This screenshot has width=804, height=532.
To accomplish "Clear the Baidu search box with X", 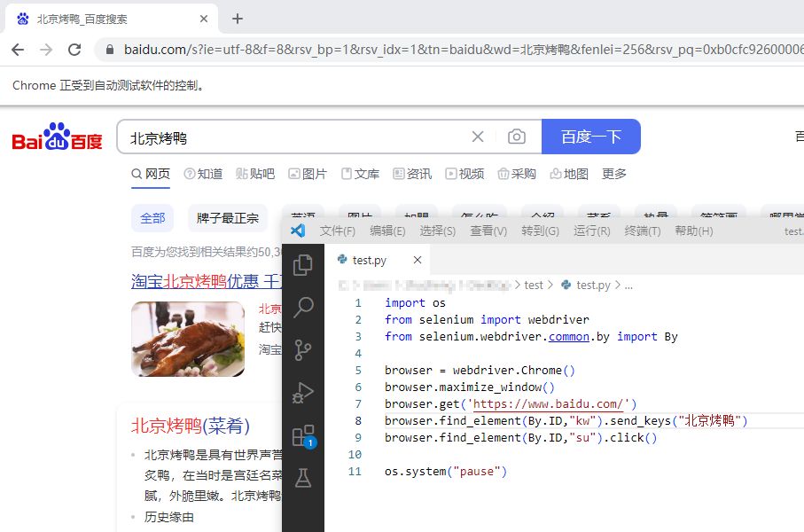I will [478, 137].
